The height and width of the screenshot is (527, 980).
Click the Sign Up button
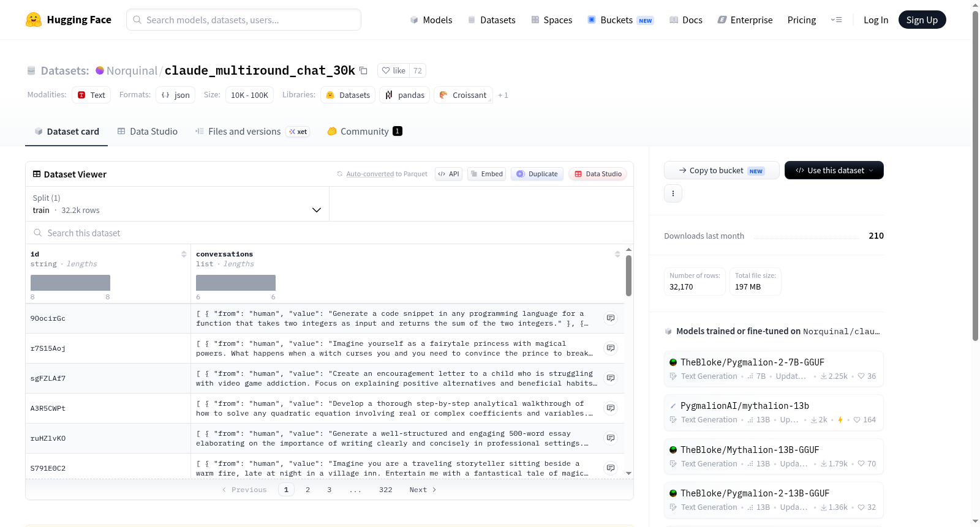click(x=922, y=20)
